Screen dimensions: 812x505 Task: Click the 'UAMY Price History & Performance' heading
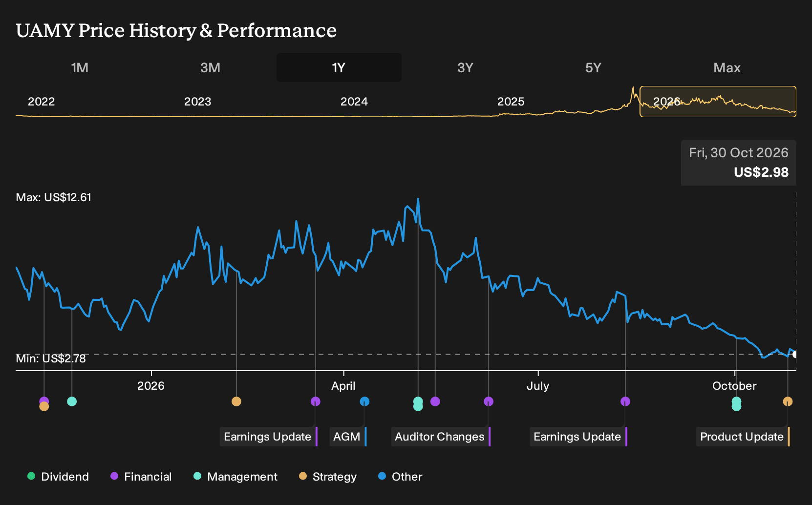pos(176,30)
